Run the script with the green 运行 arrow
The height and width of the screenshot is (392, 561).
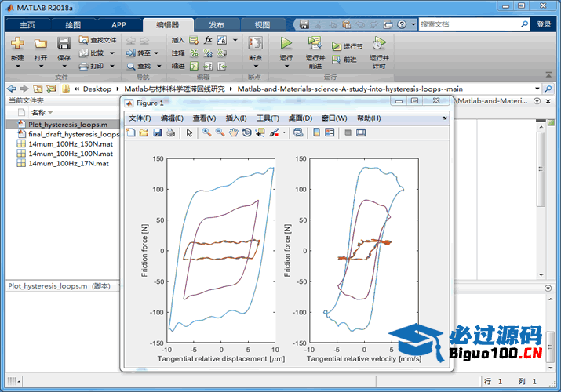(x=286, y=43)
